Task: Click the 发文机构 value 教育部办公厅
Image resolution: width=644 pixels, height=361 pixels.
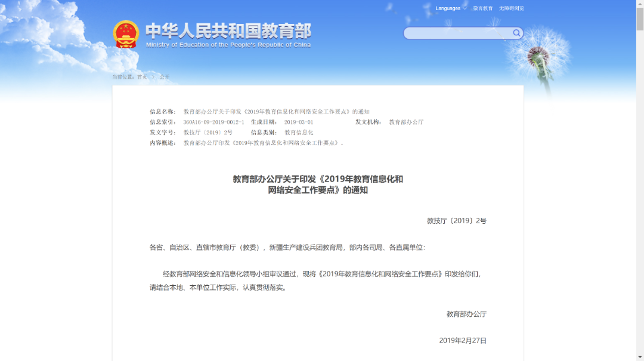Action: (x=406, y=122)
